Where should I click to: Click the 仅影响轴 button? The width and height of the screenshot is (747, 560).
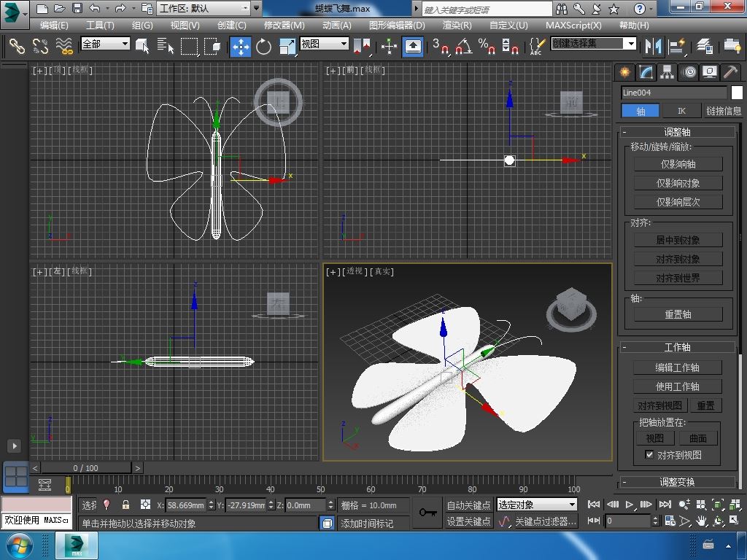678,164
